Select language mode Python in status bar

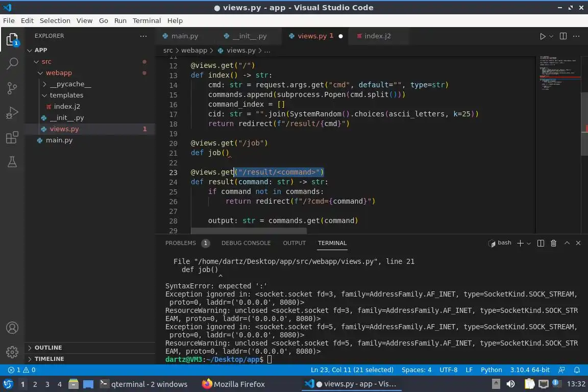click(491, 370)
